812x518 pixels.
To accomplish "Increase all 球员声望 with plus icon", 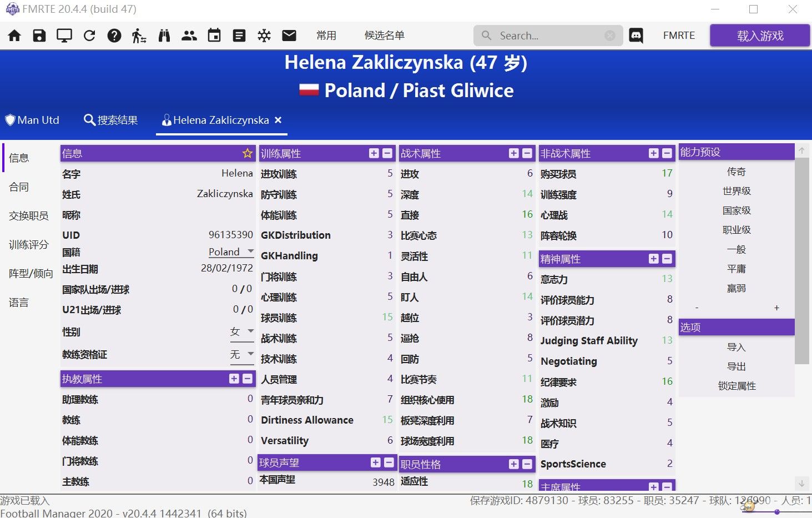I will pos(376,462).
